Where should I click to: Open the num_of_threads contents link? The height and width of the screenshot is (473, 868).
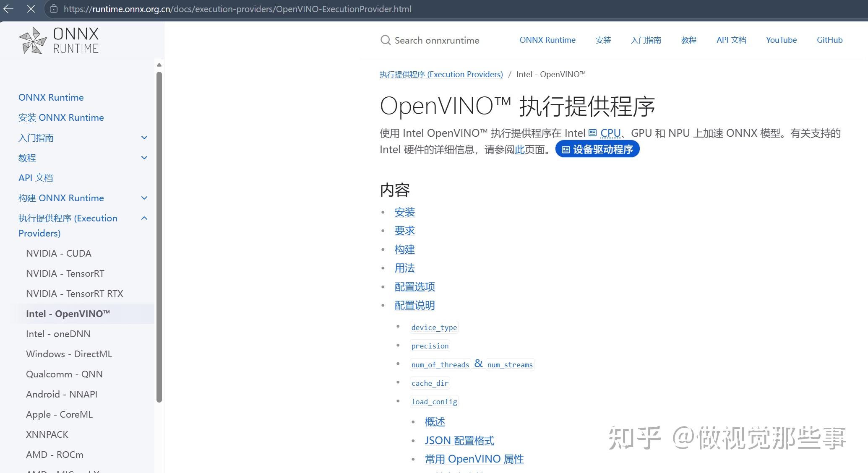pos(441,365)
